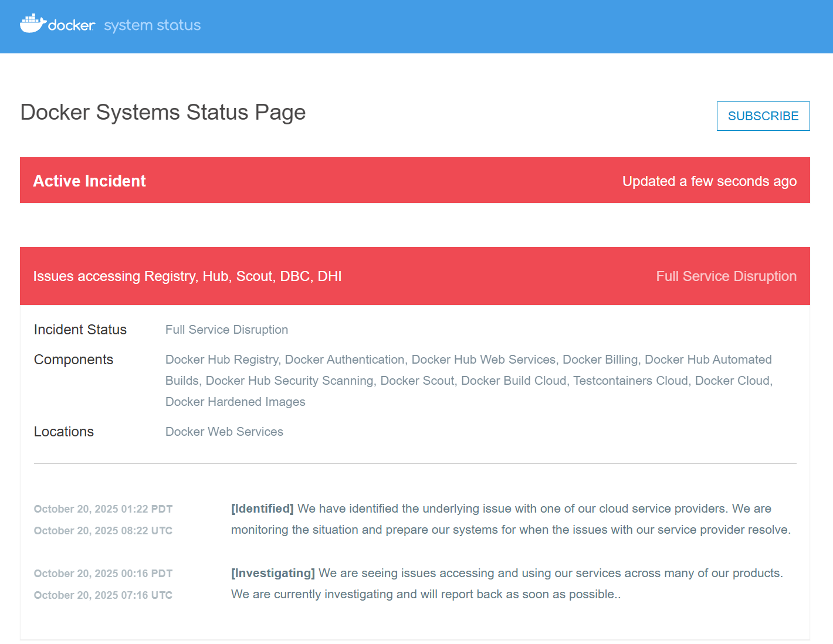Viewport: 833px width, 644px height.
Task: Click the 'Docker Web Services' location value
Action: [224, 432]
